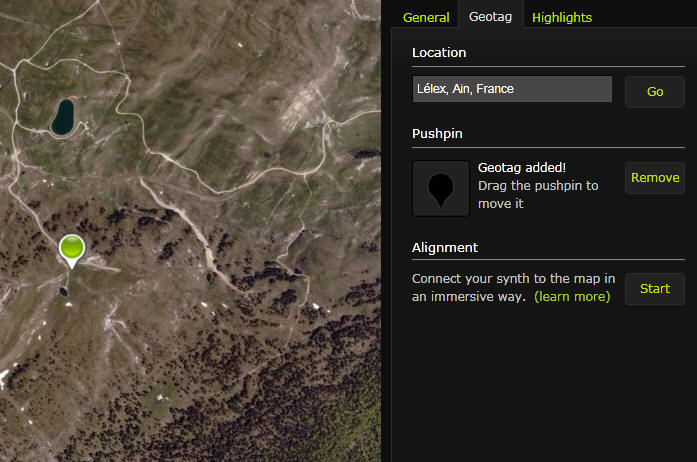Open the Highlights tab
Viewport: 697px width, 462px height.
click(562, 17)
